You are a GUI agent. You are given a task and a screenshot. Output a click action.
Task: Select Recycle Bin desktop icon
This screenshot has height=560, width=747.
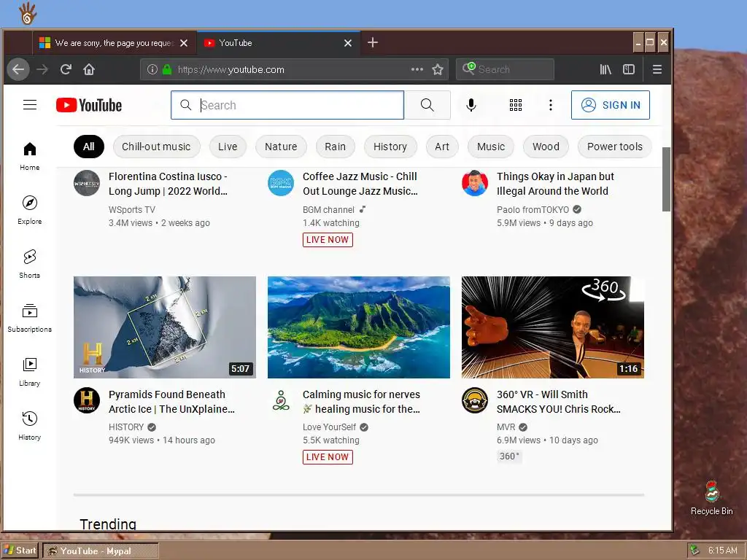tap(711, 498)
